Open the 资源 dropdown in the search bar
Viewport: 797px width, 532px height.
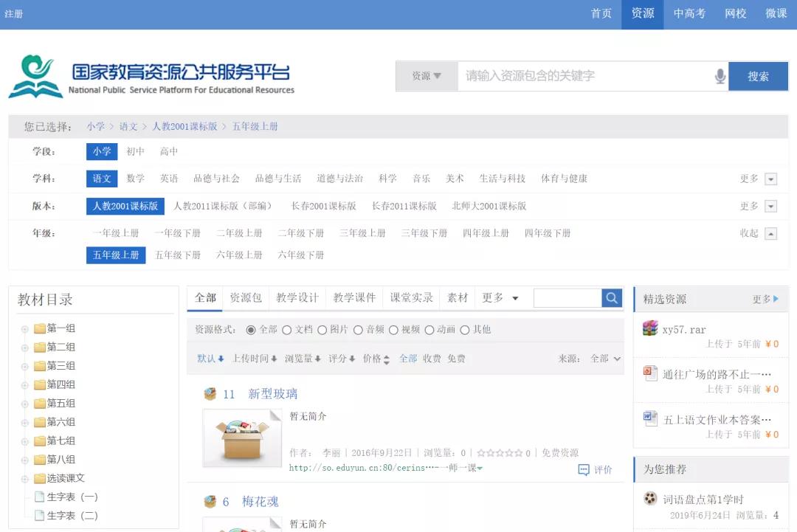pyautogui.click(x=427, y=76)
